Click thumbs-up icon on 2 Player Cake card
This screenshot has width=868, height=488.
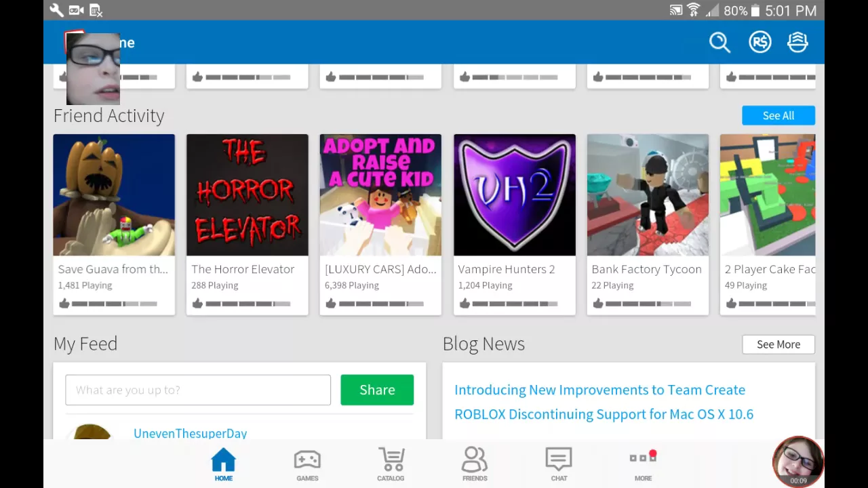pos(731,303)
